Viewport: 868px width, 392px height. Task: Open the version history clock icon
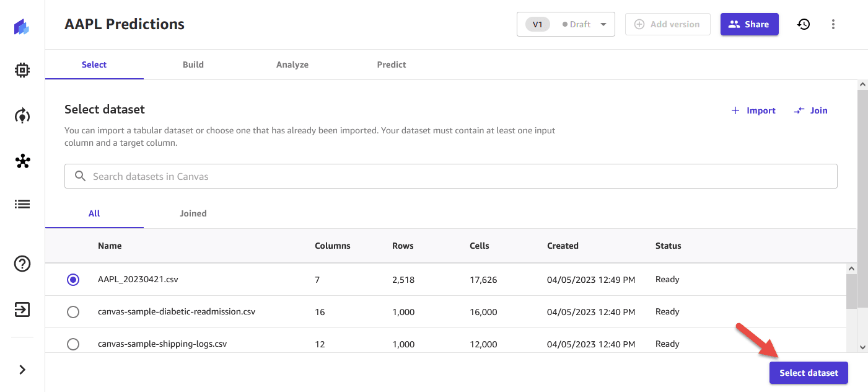coord(804,24)
